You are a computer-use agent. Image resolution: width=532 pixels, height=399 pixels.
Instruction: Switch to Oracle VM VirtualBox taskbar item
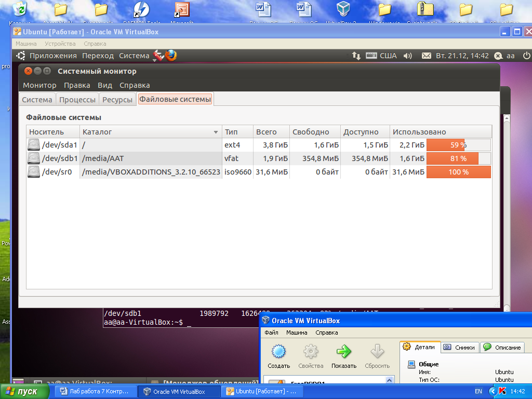(x=179, y=392)
